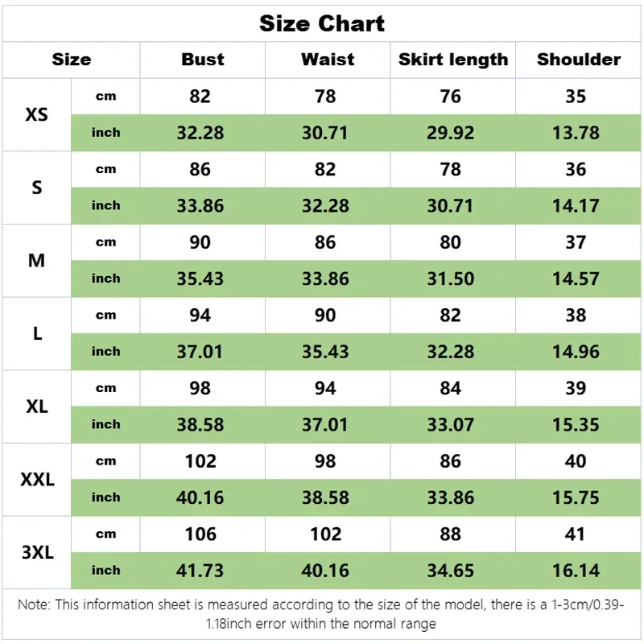The image size is (644, 644).
Task: Click the Skirt length column header
Action: (x=453, y=60)
